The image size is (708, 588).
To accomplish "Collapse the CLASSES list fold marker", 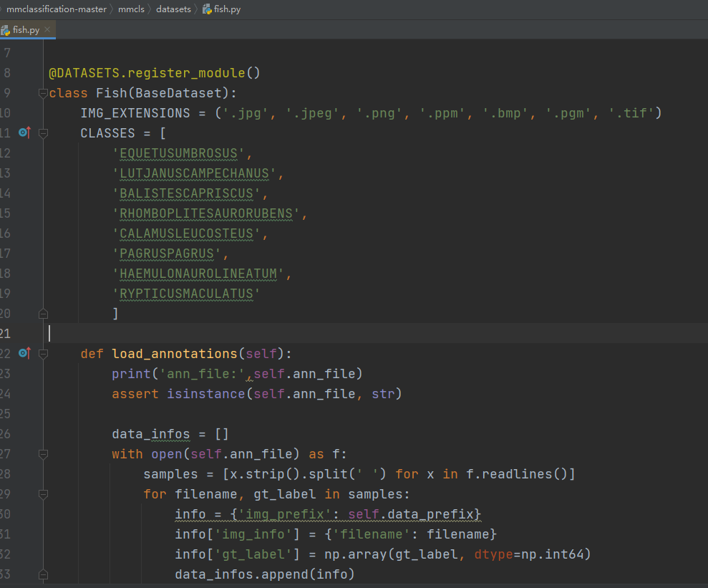I will (x=44, y=133).
